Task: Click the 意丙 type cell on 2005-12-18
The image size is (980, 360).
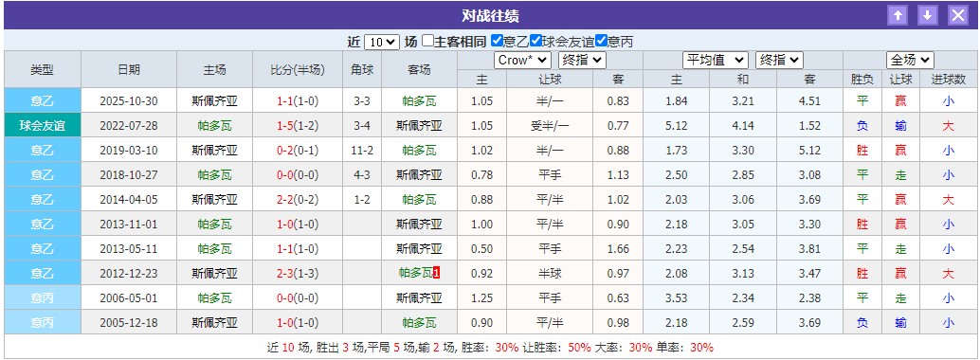Action: pyautogui.click(x=43, y=322)
